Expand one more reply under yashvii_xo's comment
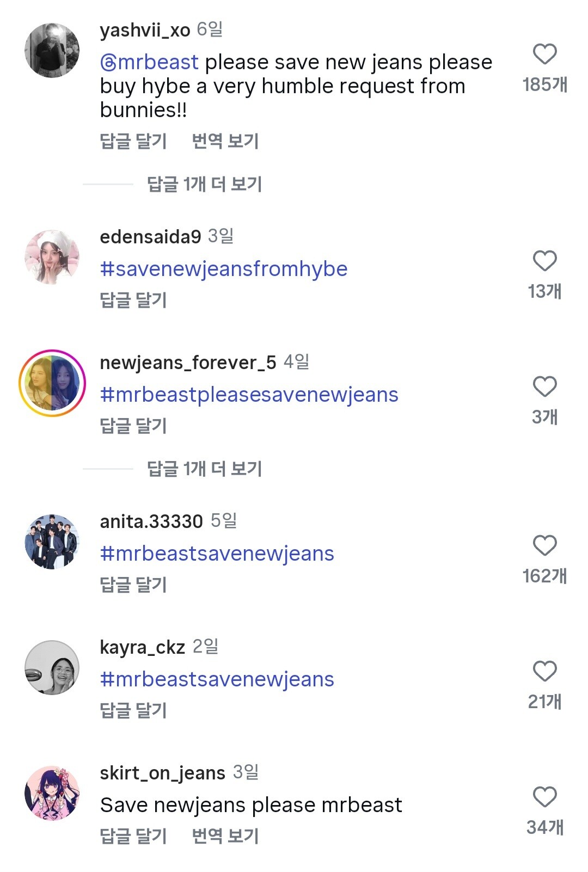 [x=204, y=185]
